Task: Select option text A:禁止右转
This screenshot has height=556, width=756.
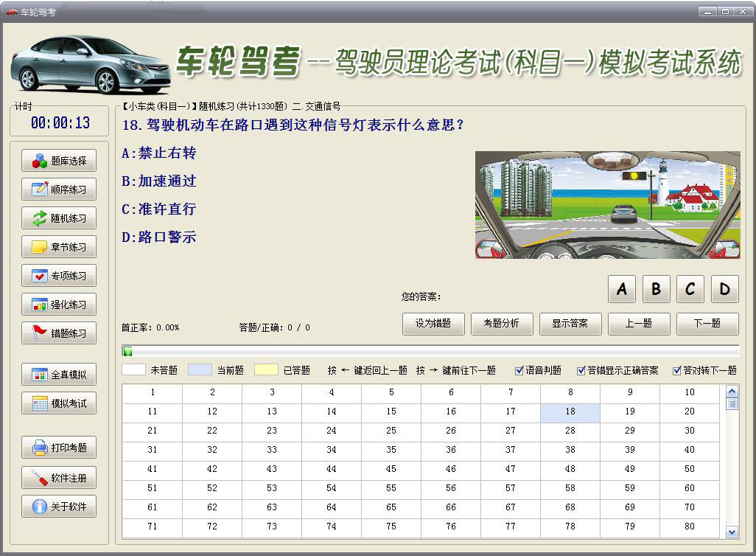Action: 158,153
